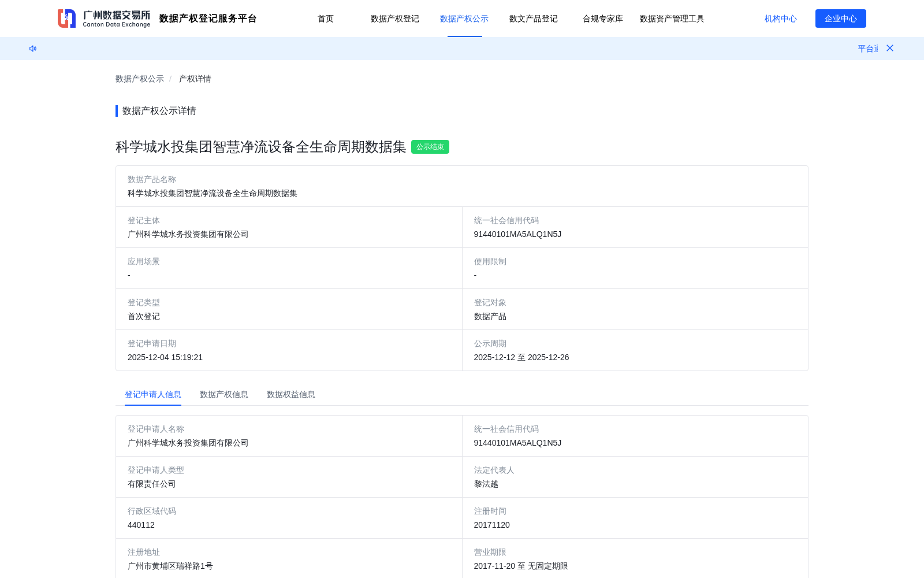Viewport: 924px width, 578px height.
Task: Click credit code beside 登记申请人名称 cell
Action: tap(517, 443)
